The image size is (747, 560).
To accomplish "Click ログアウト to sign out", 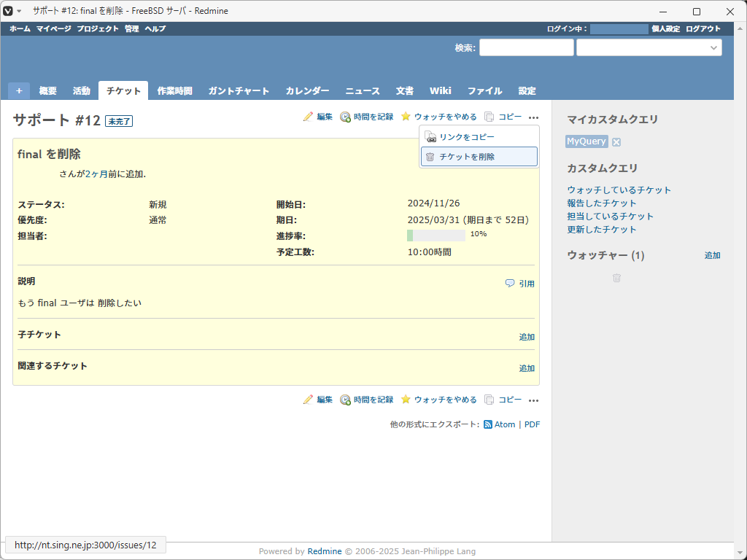I will point(703,28).
